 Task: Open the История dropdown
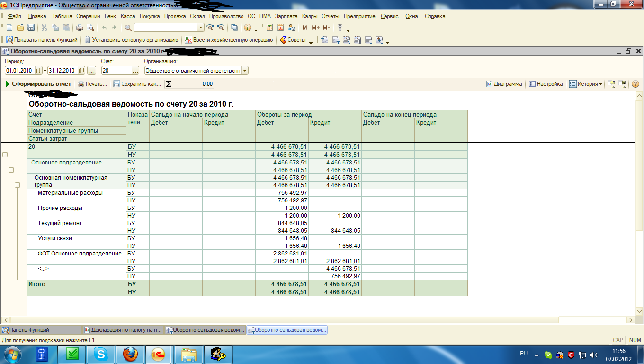(586, 84)
